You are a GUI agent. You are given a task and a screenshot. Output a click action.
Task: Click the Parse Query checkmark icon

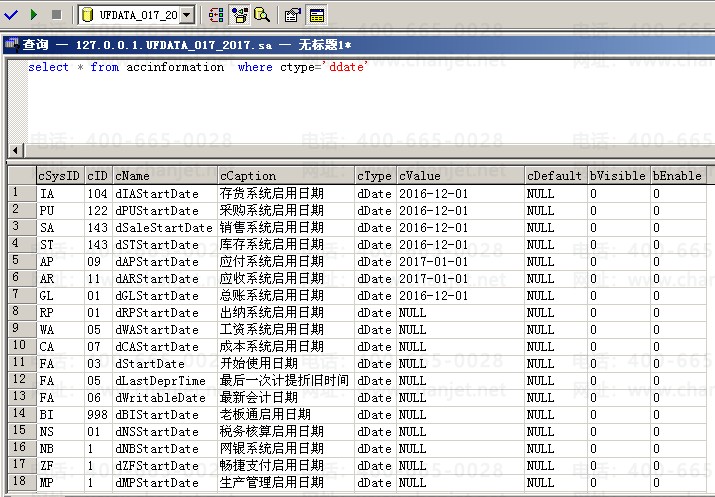10,15
